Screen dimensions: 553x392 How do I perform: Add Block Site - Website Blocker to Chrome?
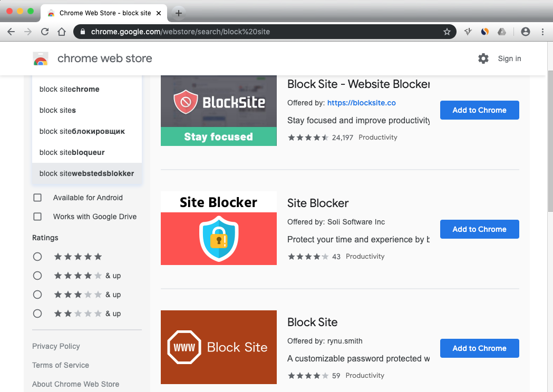point(479,110)
